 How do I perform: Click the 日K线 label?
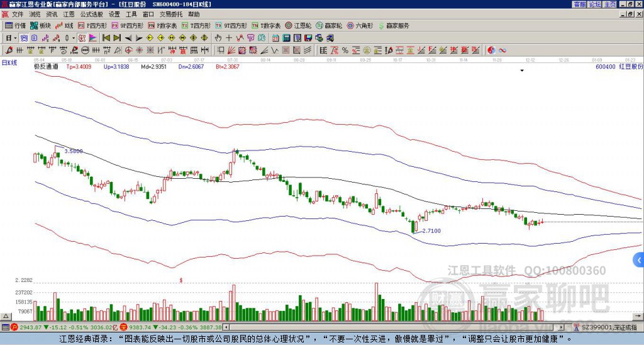click(x=9, y=63)
